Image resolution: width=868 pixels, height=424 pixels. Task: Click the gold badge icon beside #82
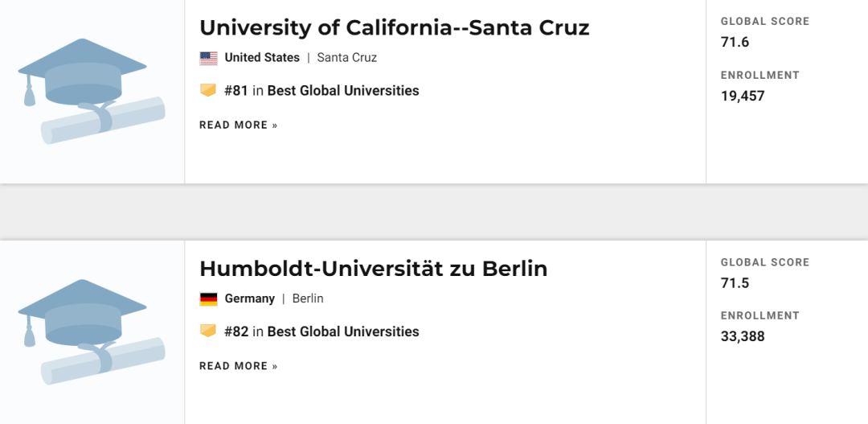208,331
